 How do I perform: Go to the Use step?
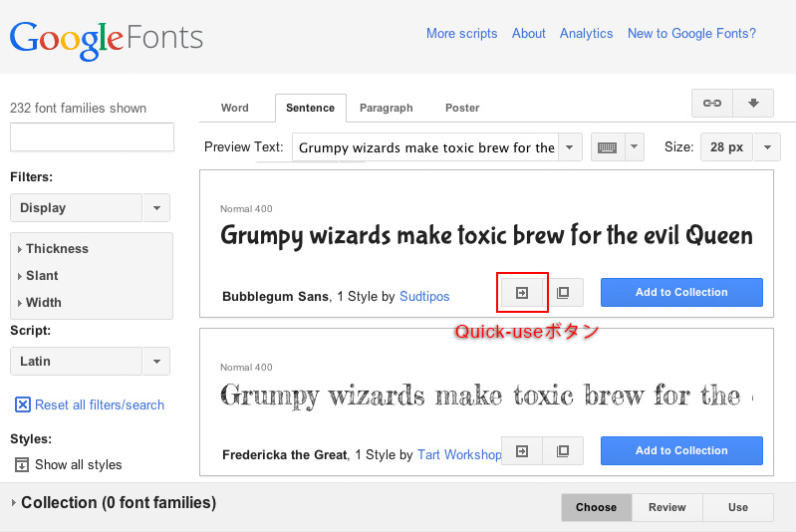(x=738, y=507)
